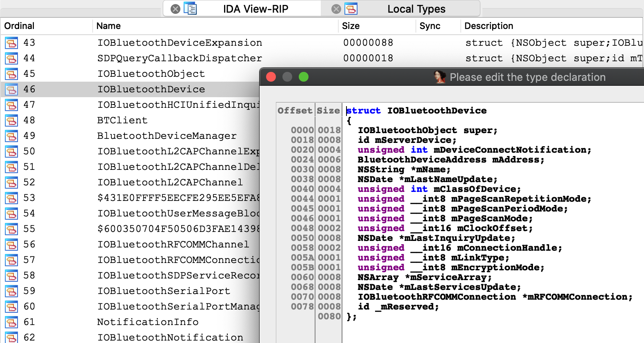Click the green zoom button of the dialog
This screenshot has width=644, height=343.
[x=304, y=77]
